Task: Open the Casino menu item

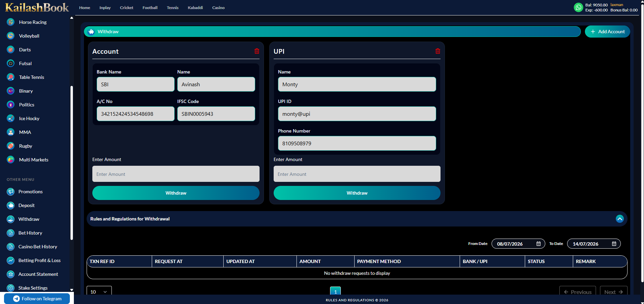Action: [x=218, y=8]
